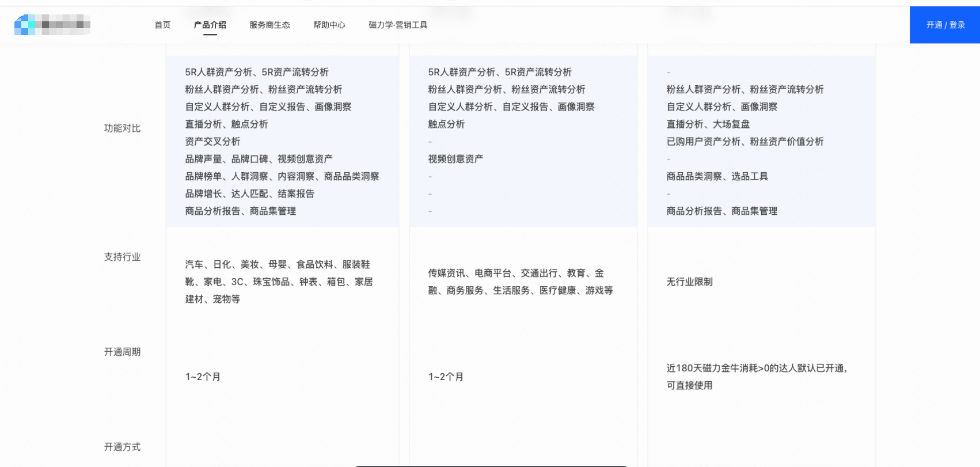Click the 传媒资讯 industry list in middle column
Image resolution: width=980 pixels, height=467 pixels.
(x=520, y=282)
